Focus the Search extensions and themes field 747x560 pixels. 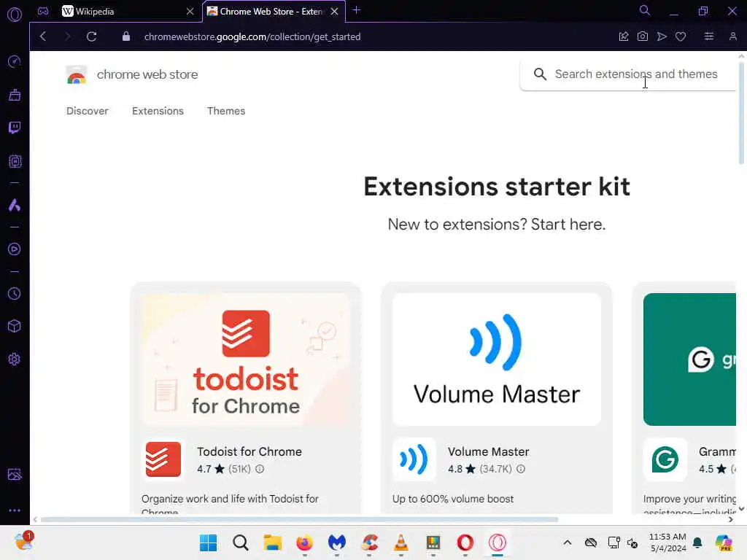[628, 74]
